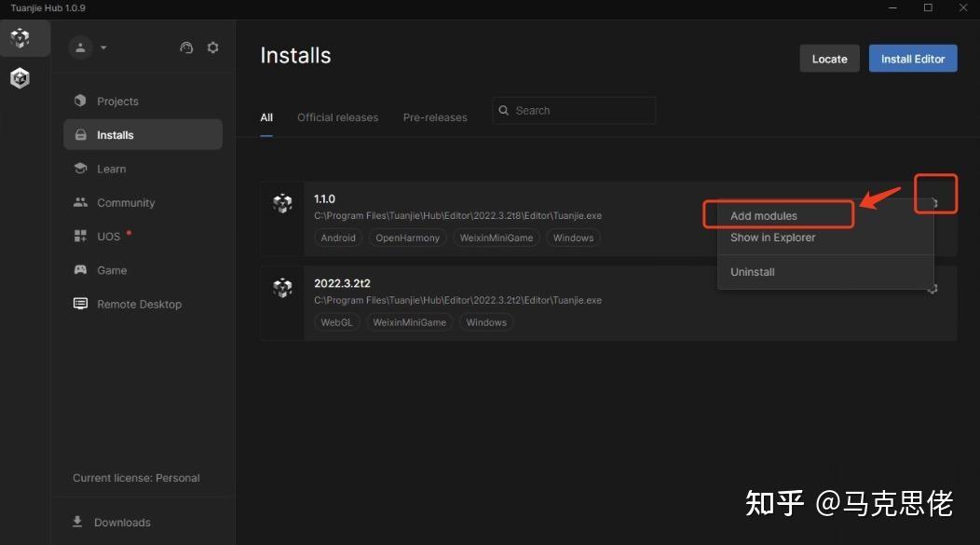Open the Community section
Image resolution: width=980 pixels, height=545 pixels.
(x=125, y=202)
